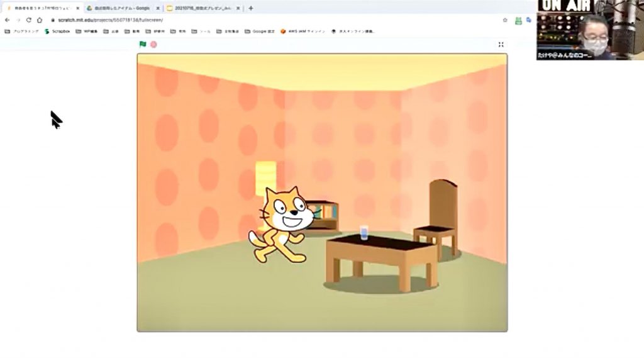Expand the Google bookmarks folder
Viewport: 644px width, 358px height.
click(x=260, y=31)
